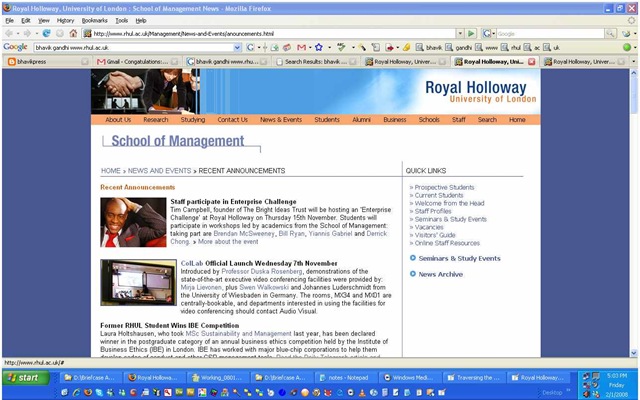Click the Back navigation arrow

[9, 33]
